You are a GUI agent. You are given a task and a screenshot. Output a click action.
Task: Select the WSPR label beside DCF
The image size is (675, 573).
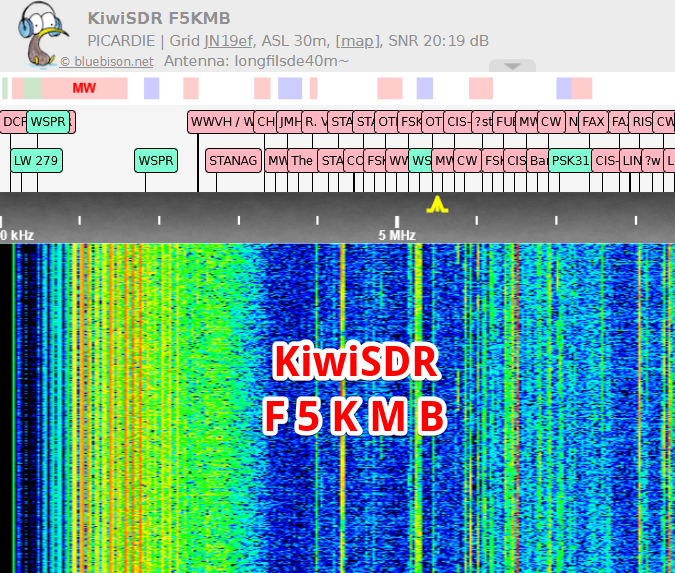click(x=48, y=122)
